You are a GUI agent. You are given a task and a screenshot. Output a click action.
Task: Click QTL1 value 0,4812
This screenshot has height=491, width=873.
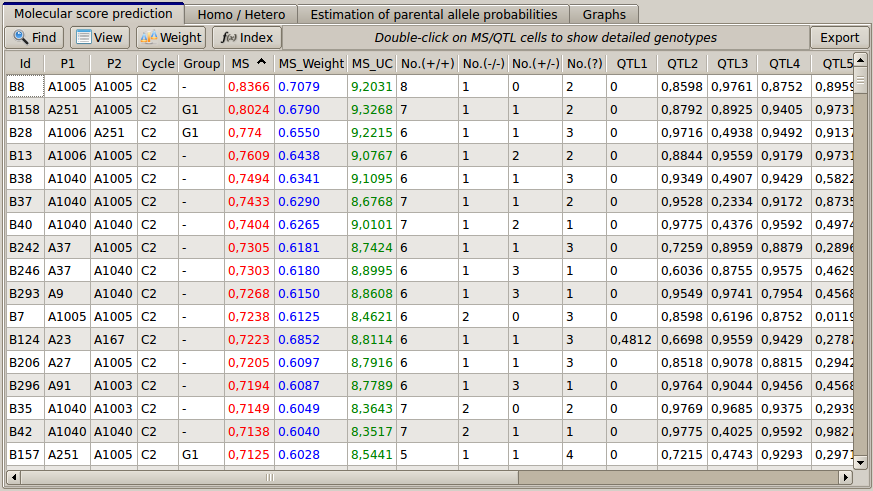pos(631,340)
